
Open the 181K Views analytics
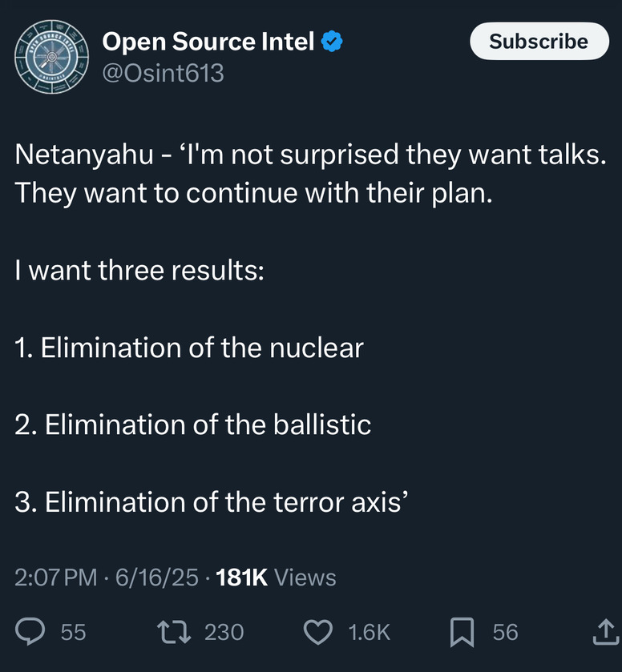pyautogui.click(x=276, y=577)
